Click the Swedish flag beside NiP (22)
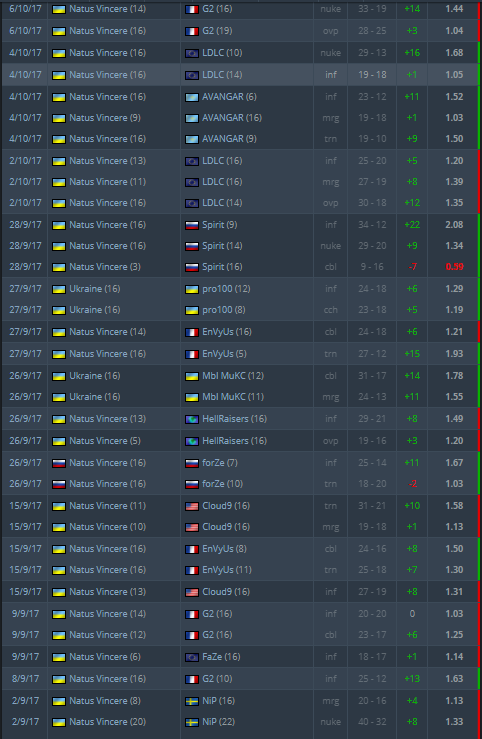The image size is (482, 739). (191, 723)
